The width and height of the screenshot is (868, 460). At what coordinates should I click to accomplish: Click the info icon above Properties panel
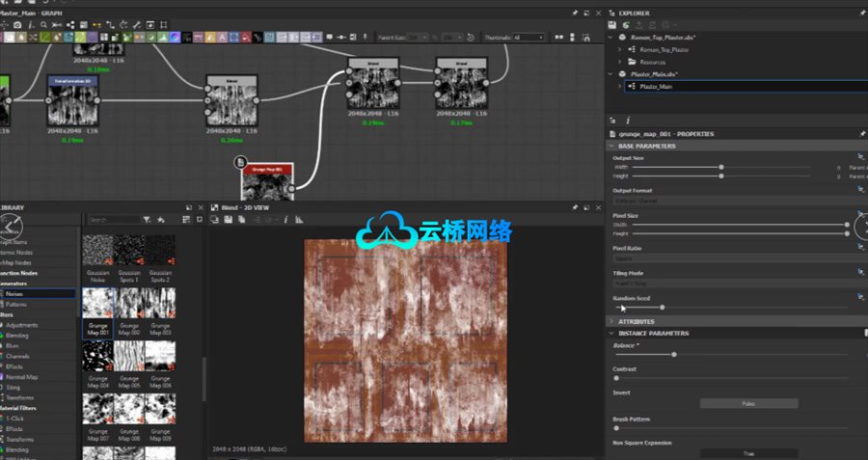pos(628,121)
